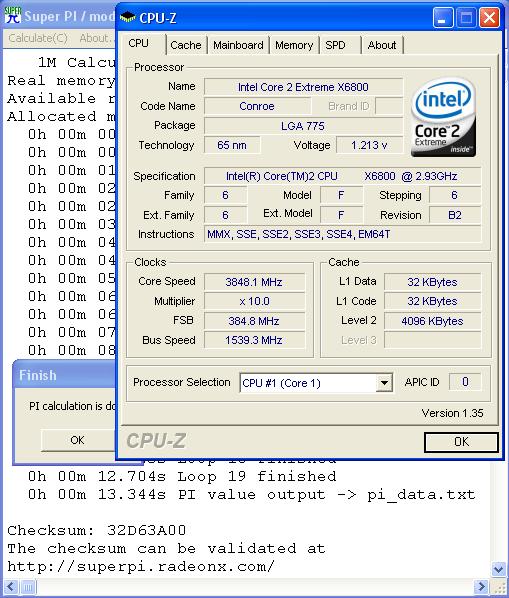Click the scroll left arrow in Super PI
The width and height of the screenshot is (509, 598).
pos(11,587)
